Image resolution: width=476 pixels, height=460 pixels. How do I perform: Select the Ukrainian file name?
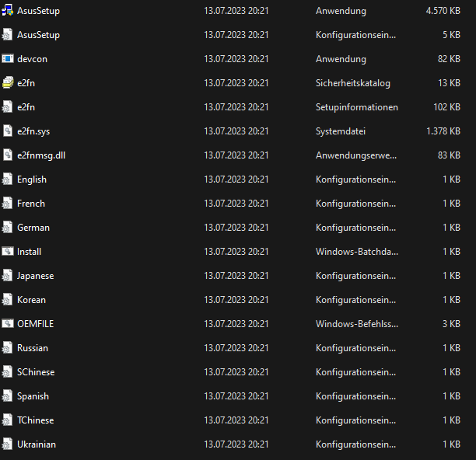[37, 444]
